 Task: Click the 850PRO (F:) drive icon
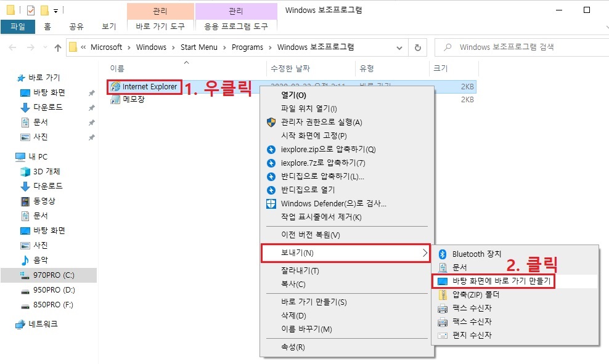coord(25,305)
